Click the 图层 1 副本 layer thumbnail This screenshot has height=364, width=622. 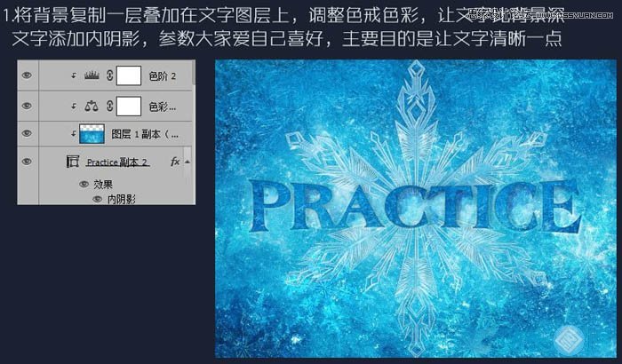click(92, 134)
